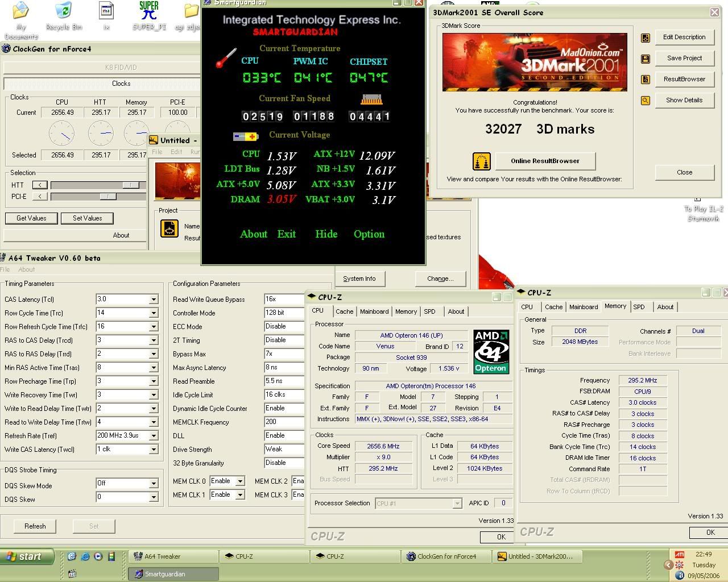Switch to SPD tab in CPU-Z memory window

coord(639,307)
